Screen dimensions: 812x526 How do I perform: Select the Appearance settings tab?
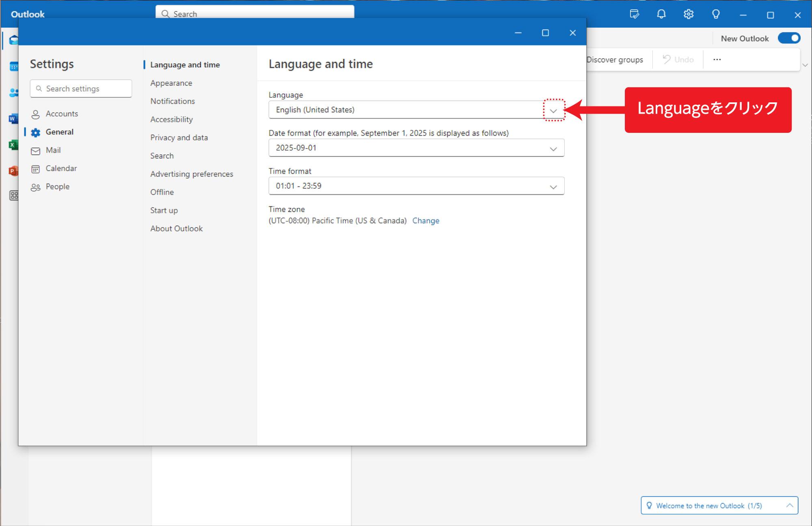coord(171,83)
